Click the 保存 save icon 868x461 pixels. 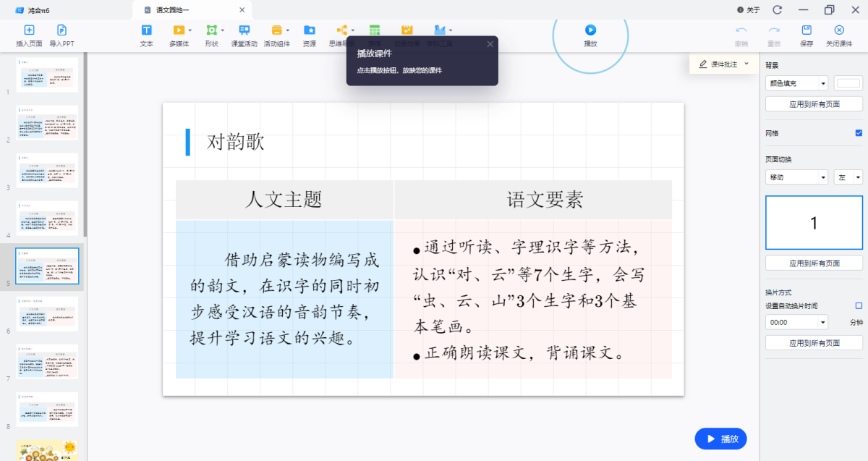tap(807, 30)
